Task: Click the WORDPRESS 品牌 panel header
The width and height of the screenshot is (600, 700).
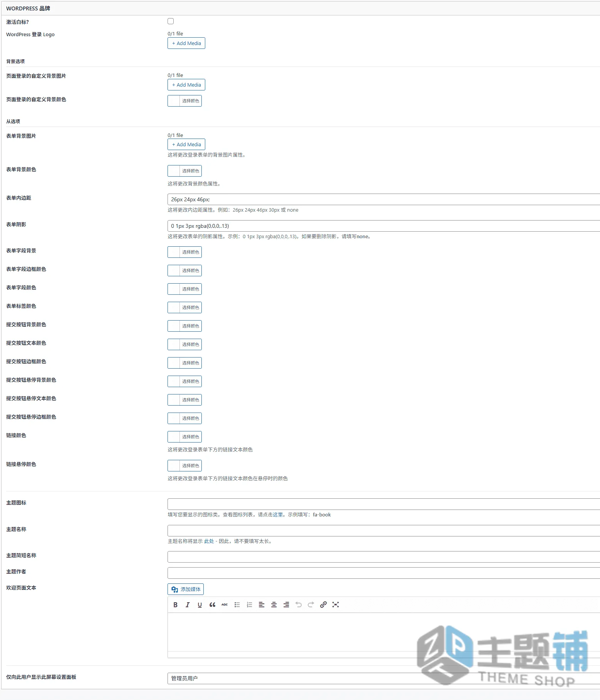Action: [300, 8]
